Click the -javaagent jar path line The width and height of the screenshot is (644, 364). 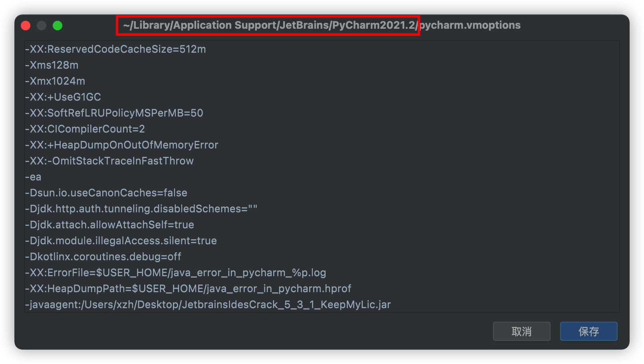tap(208, 305)
